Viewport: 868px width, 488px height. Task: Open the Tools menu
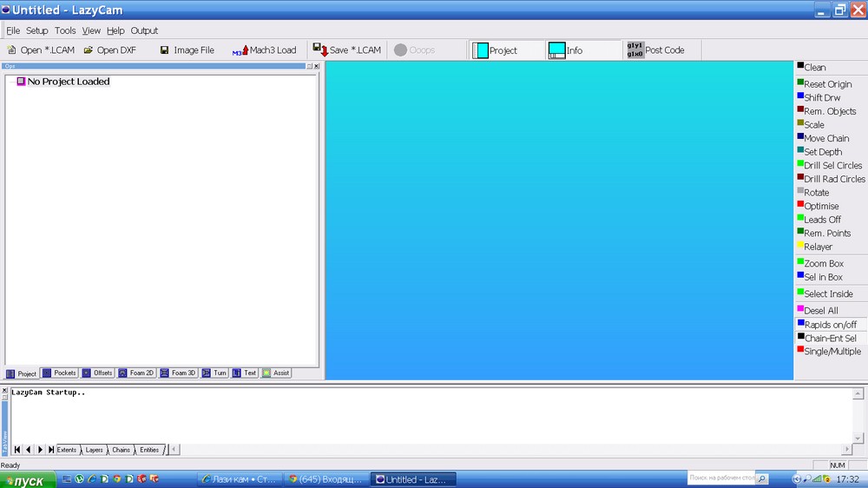click(x=65, y=30)
